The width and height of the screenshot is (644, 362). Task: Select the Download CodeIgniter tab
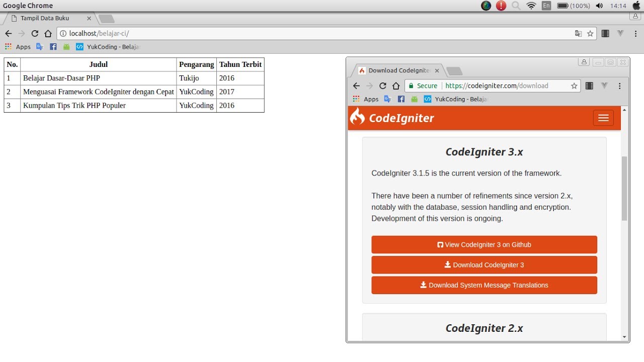pos(398,70)
